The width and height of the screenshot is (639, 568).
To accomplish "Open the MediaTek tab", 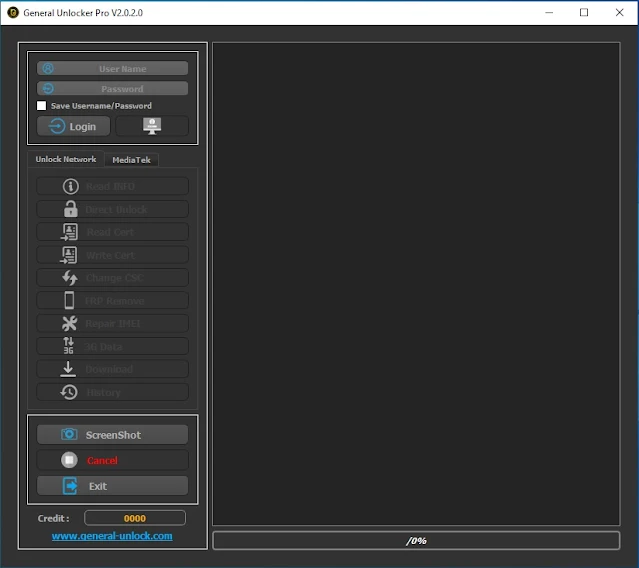I will click(x=131, y=160).
